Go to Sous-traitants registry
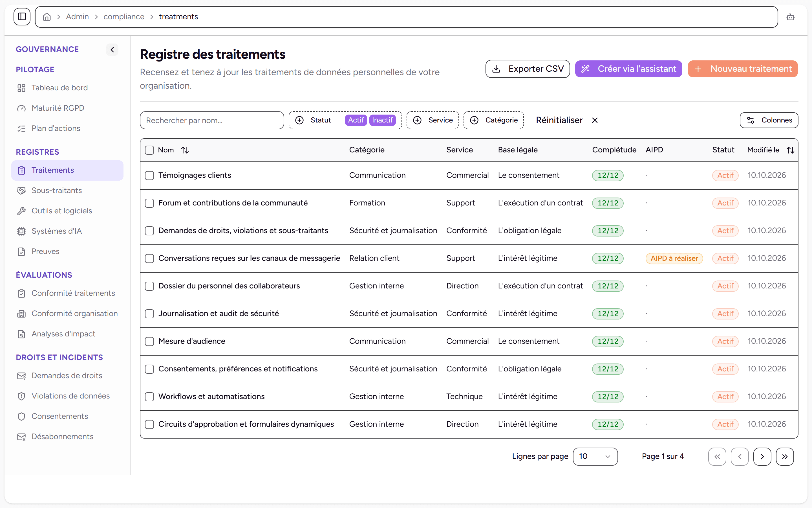Viewport: 812px width, 508px height. point(67,190)
